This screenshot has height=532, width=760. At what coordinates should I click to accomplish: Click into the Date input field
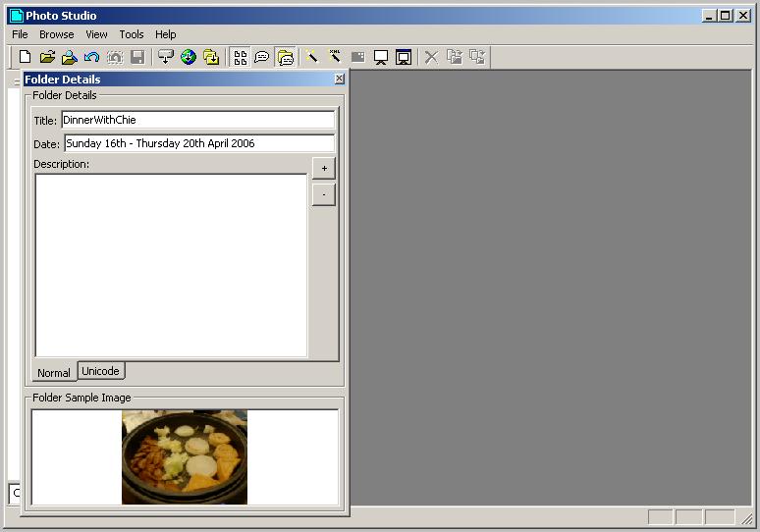[x=199, y=143]
